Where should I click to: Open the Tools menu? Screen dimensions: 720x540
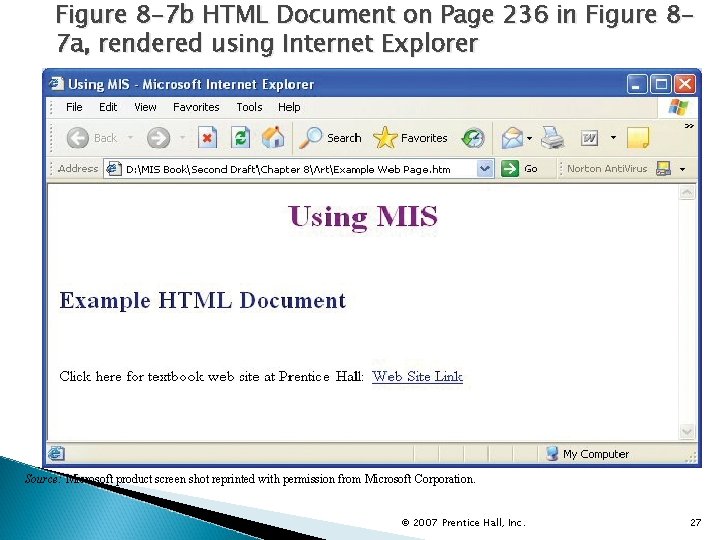click(x=249, y=107)
